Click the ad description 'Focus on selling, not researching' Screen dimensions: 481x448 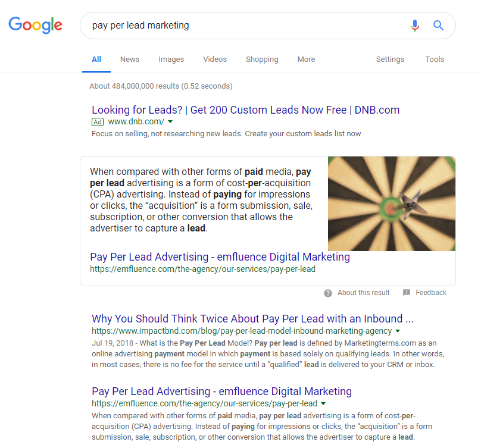click(226, 134)
